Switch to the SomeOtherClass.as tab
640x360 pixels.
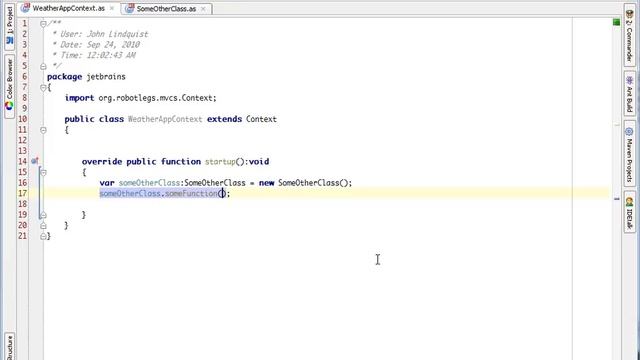[166, 9]
